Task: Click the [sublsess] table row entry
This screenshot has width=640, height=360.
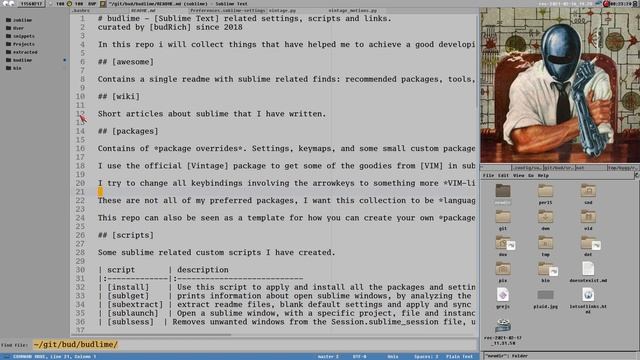Action: point(131,322)
